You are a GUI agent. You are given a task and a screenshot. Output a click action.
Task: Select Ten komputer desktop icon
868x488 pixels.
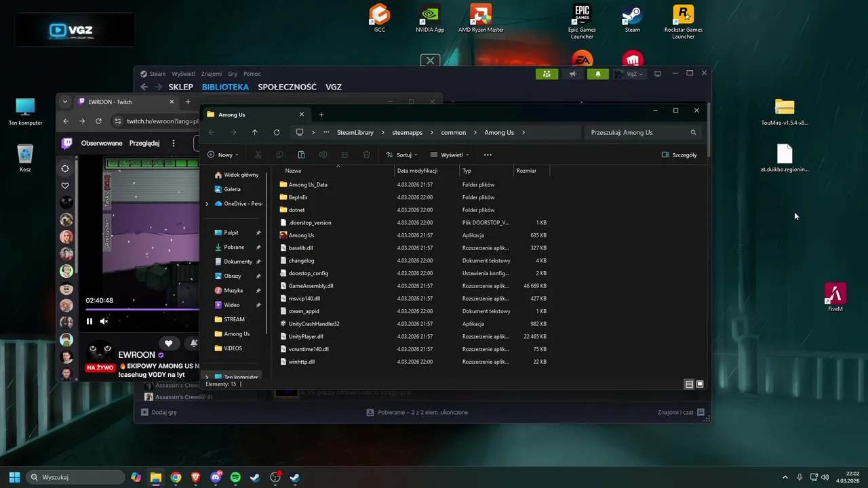(x=25, y=112)
